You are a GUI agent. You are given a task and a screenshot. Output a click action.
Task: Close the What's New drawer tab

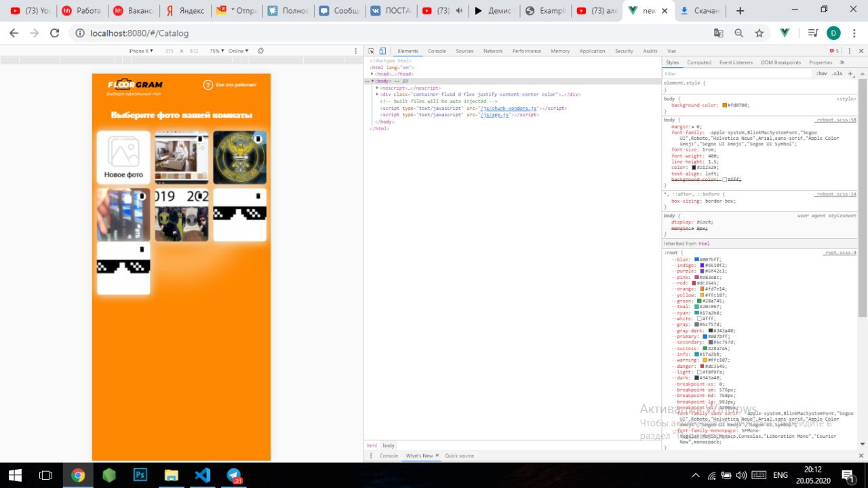437,455
